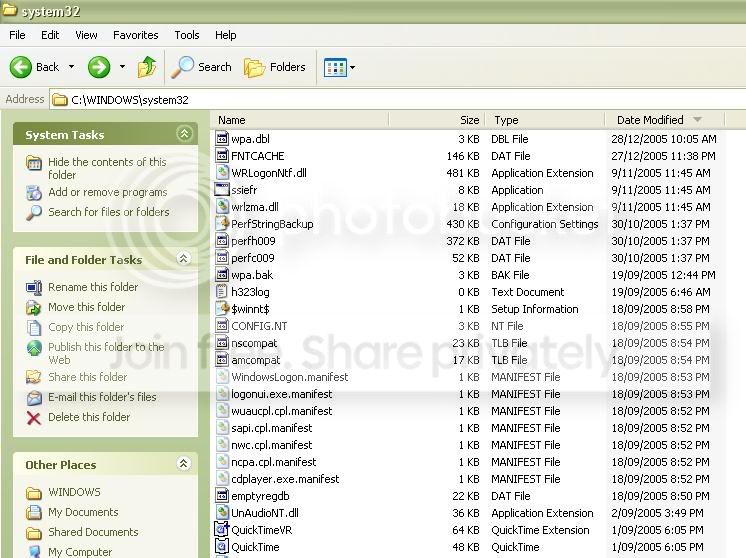The image size is (746, 558).
Task: Open the My Computer link
Action: 80,552
